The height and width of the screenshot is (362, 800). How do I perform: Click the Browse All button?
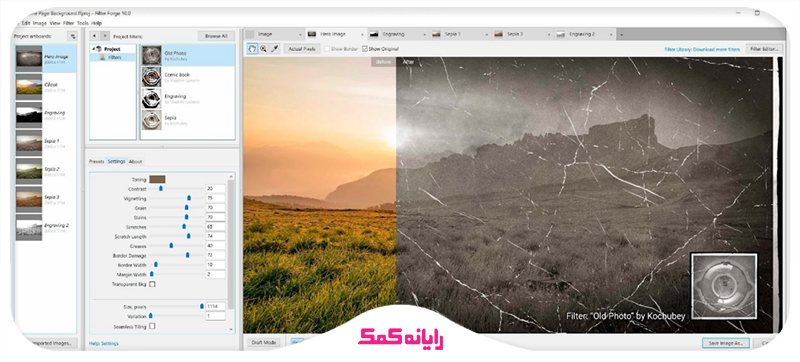(x=216, y=36)
